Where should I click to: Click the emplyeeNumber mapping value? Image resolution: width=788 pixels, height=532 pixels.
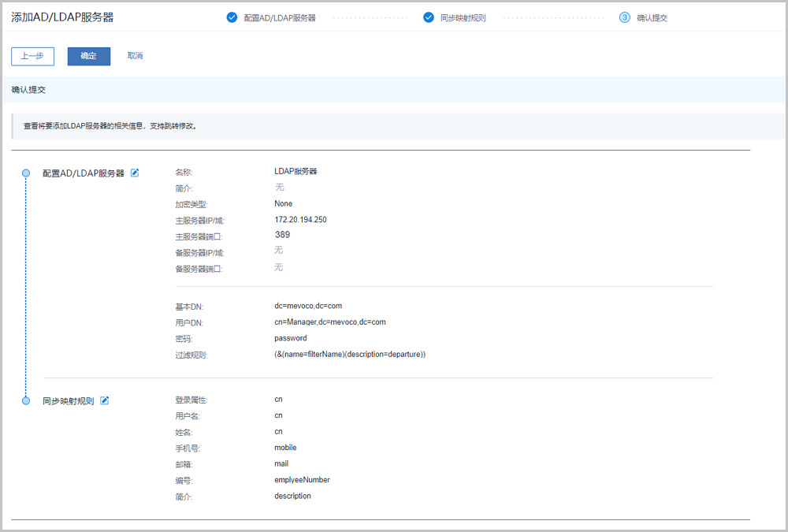tap(302, 480)
